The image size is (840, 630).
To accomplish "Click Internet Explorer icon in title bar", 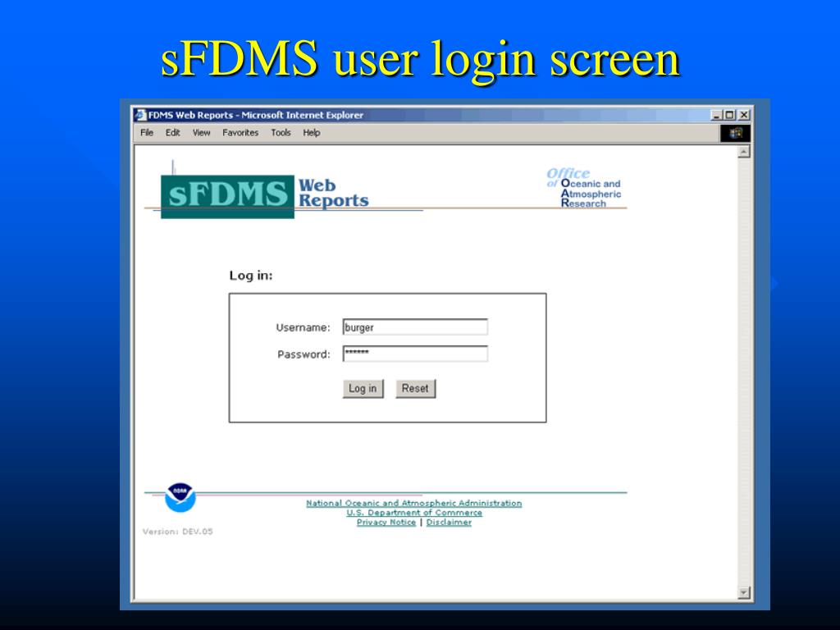I will 140,115.
